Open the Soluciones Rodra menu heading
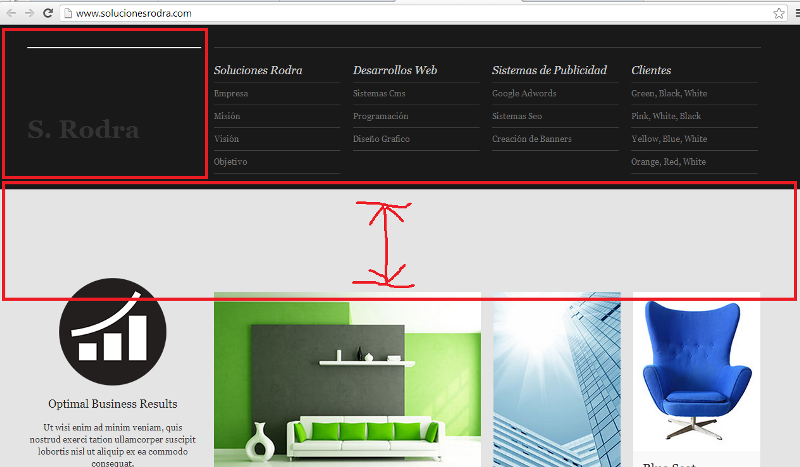The image size is (800, 467). (x=258, y=70)
